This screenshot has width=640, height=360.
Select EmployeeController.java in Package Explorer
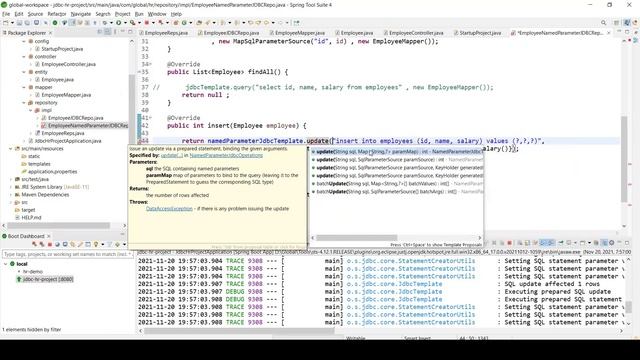(68, 64)
